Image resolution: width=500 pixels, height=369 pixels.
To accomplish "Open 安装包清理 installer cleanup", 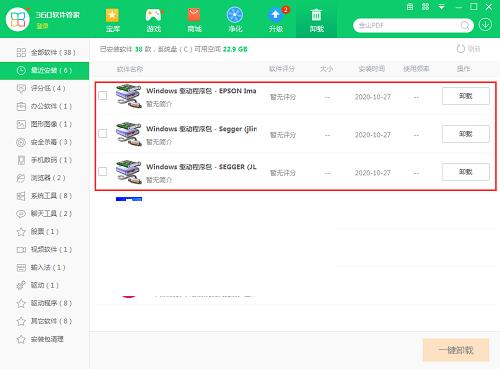I will [45, 339].
